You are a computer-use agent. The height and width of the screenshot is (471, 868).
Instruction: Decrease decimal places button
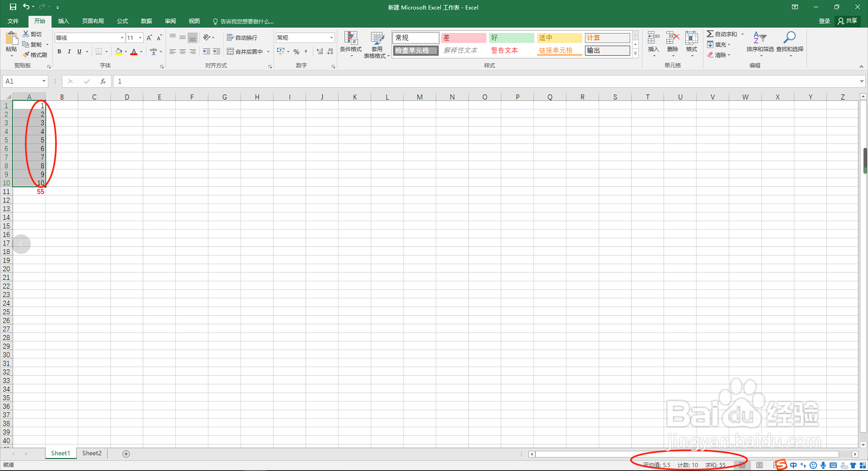[x=330, y=51]
